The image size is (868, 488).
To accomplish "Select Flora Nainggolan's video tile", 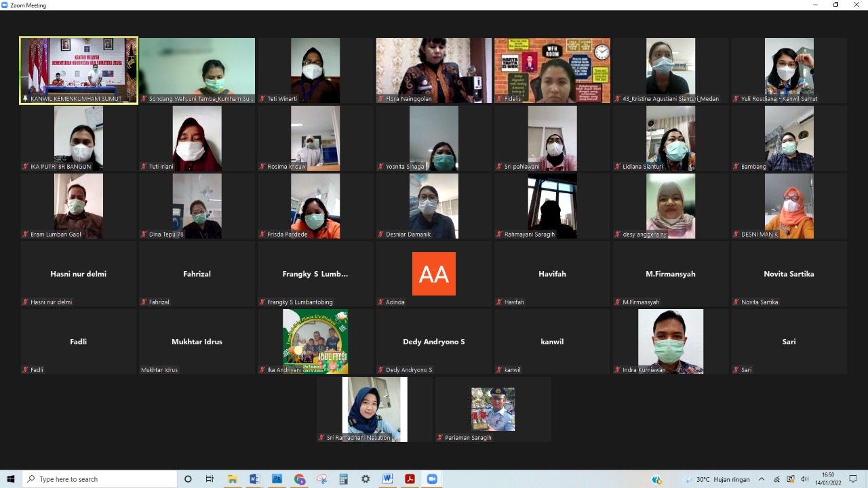I will (x=434, y=70).
